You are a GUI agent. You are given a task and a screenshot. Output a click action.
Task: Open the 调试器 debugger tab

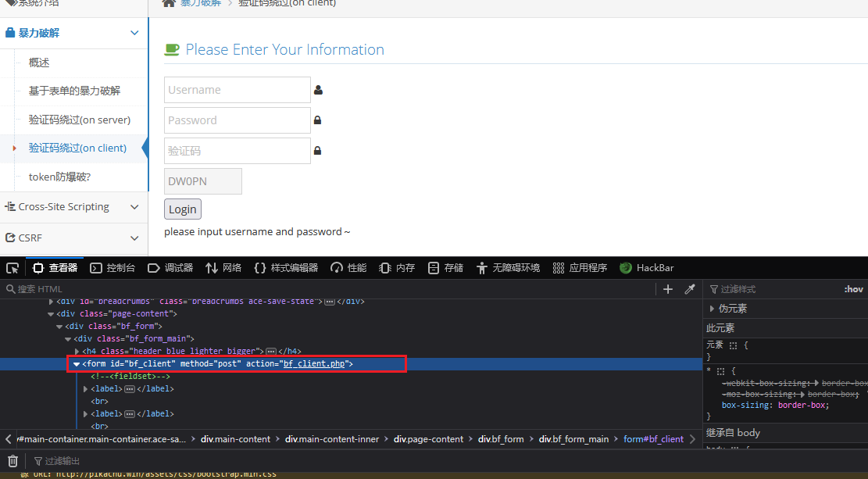(170, 268)
